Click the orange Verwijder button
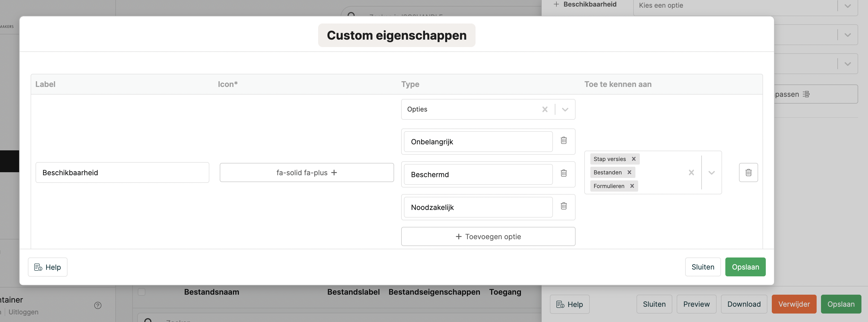868x322 pixels. [794, 304]
